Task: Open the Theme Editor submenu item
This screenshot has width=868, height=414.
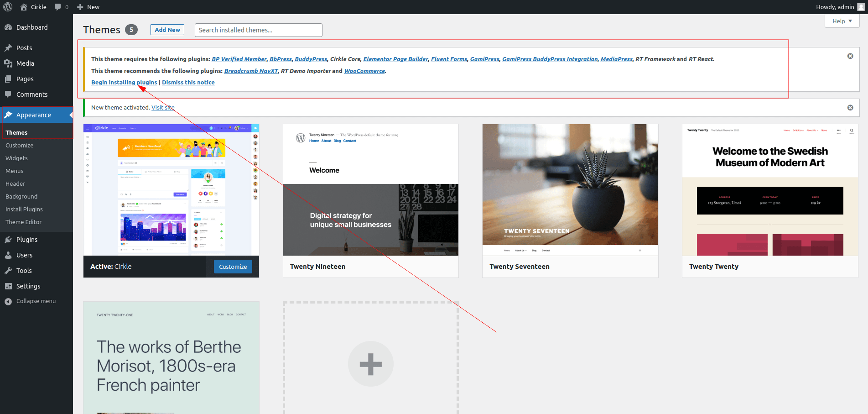Action: click(x=24, y=222)
